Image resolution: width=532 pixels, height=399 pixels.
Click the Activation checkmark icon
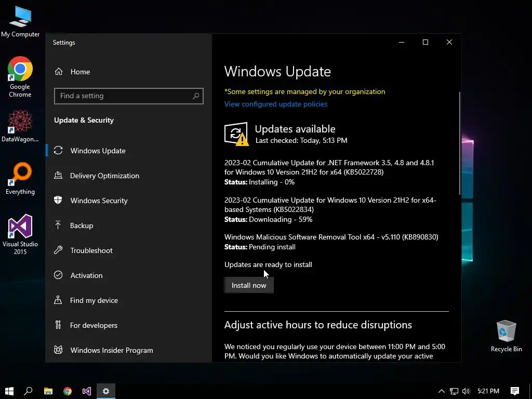[x=58, y=275]
